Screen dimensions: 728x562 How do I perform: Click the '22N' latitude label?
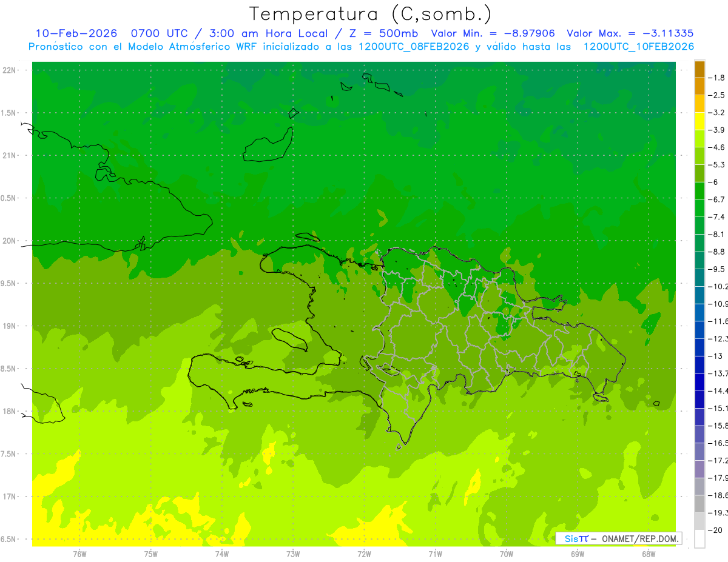coord(10,70)
